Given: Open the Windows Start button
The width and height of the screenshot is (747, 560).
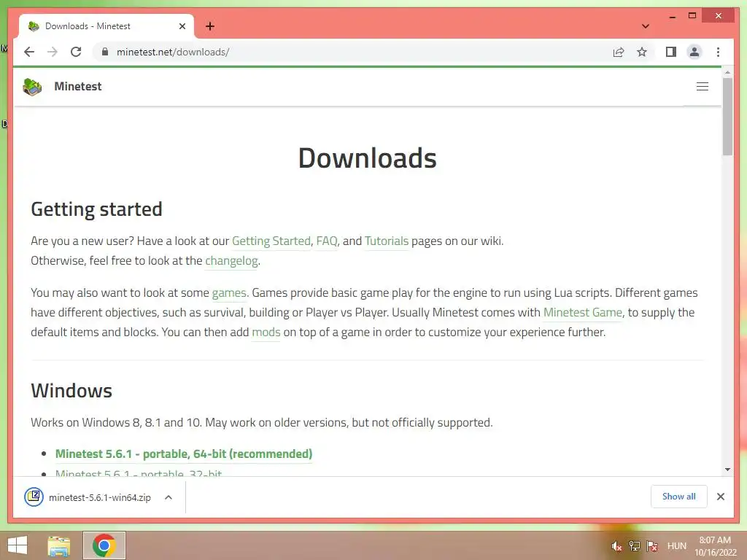Looking at the screenshot, I should pos(18,545).
